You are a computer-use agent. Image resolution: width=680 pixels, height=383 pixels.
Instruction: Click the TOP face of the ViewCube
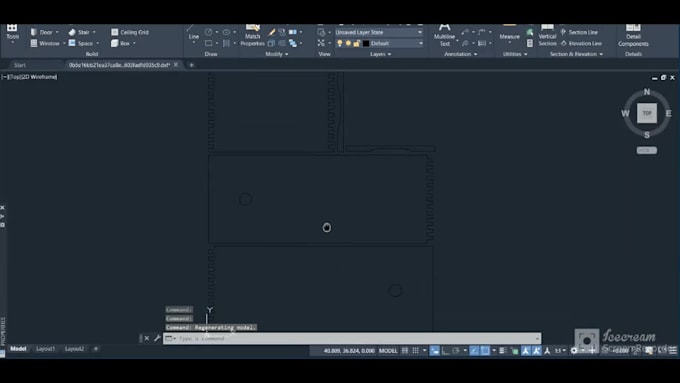[647, 113]
